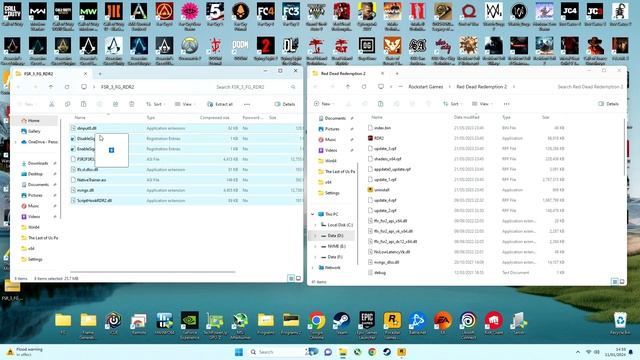Viewport: 640px width, 360px height.
Task: Open GeForce Experience desktop shortcut
Action: (x=190, y=325)
